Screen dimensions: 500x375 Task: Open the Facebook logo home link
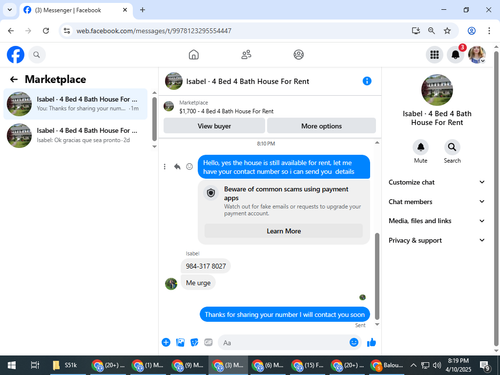[16, 54]
